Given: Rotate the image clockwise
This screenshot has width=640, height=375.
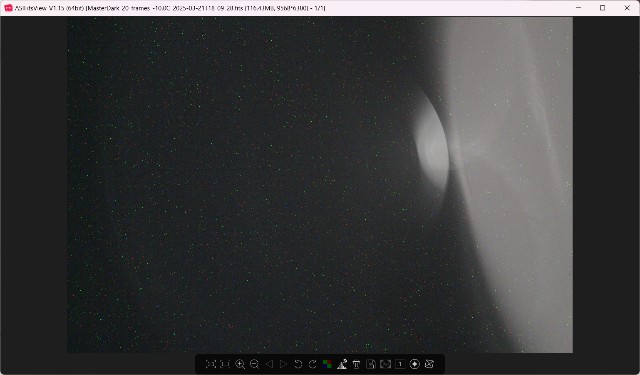Looking at the screenshot, I should coord(313,364).
